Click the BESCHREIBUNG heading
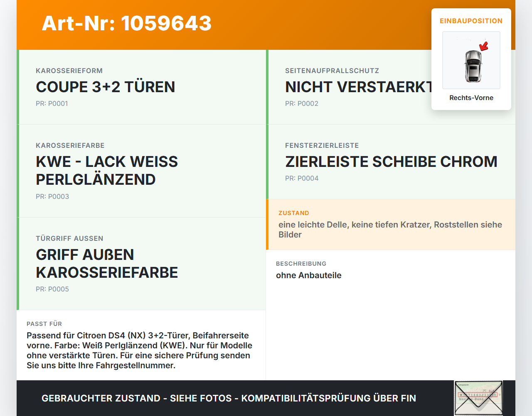This screenshot has height=416, width=532. tap(301, 264)
